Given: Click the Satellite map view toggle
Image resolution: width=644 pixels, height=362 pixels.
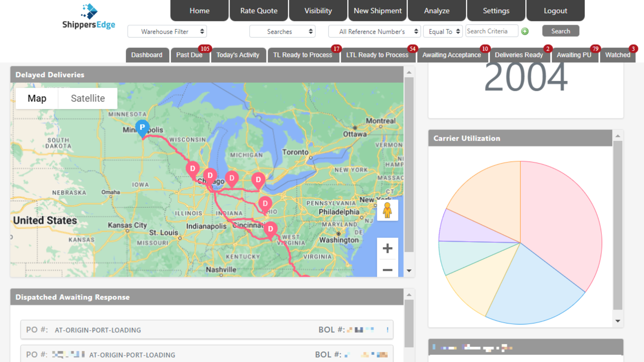Looking at the screenshot, I should (88, 98).
